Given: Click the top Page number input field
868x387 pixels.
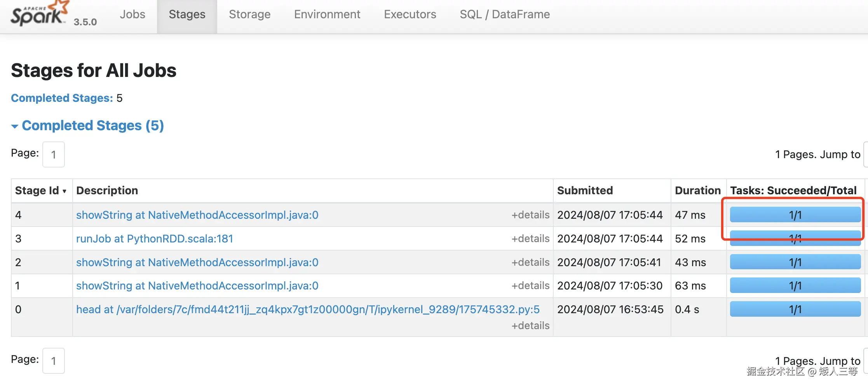Looking at the screenshot, I should point(54,155).
